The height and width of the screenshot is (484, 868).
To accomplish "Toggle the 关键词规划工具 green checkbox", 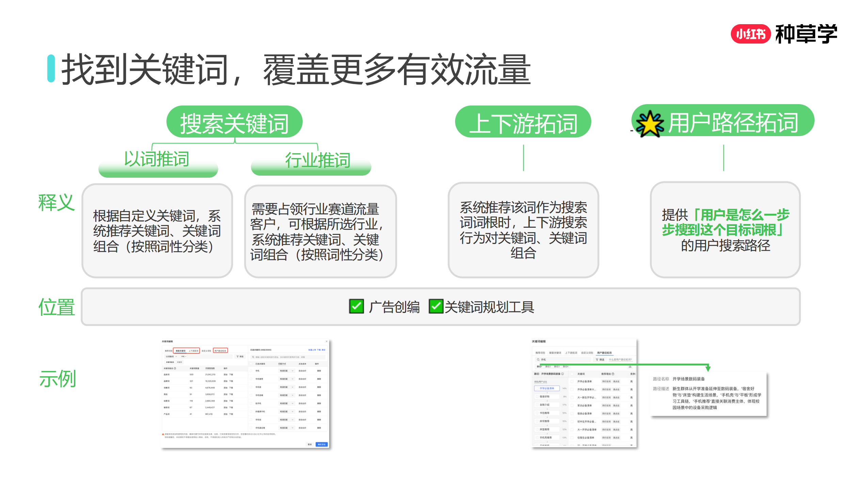I will [x=435, y=306].
